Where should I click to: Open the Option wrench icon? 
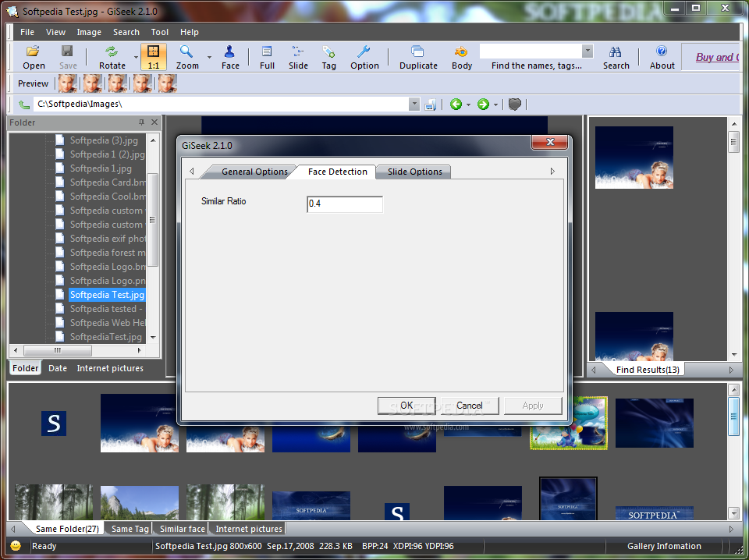[x=364, y=57]
